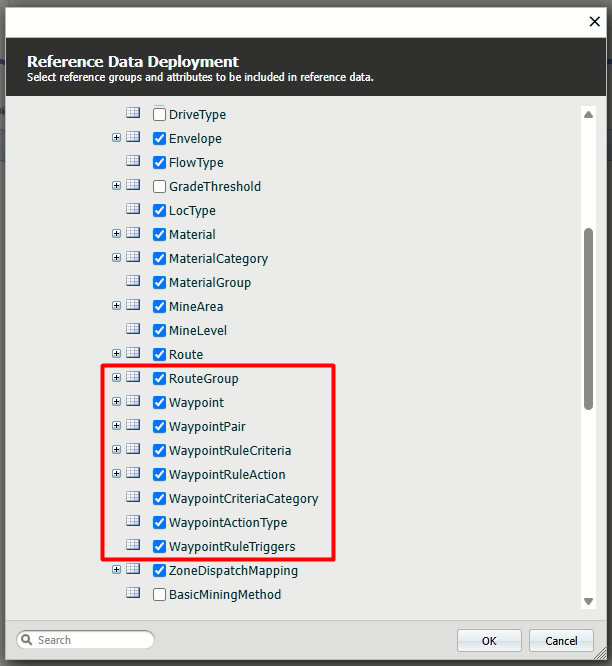This screenshot has width=612, height=666.
Task: Click the Search input field
Action: click(x=92, y=640)
